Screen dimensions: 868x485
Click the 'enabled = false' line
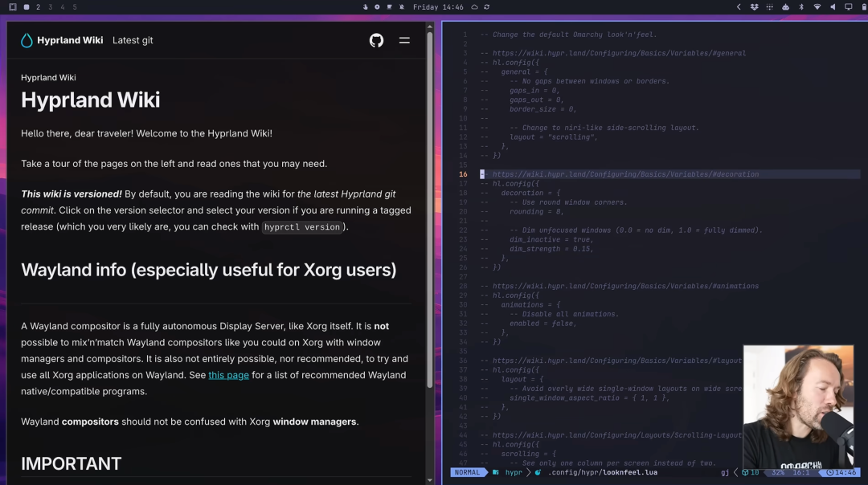tap(543, 324)
